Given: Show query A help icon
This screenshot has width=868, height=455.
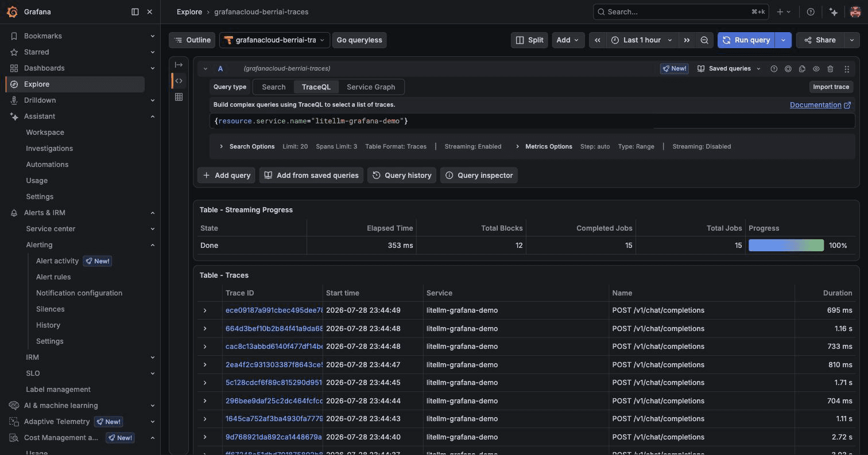Looking at the screenshot, I should tap(774, 69).
